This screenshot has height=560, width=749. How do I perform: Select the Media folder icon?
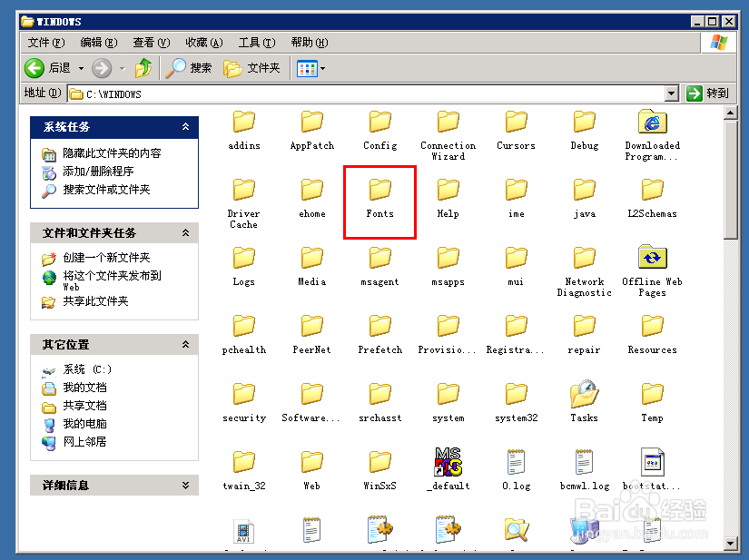tap(312, 258)
